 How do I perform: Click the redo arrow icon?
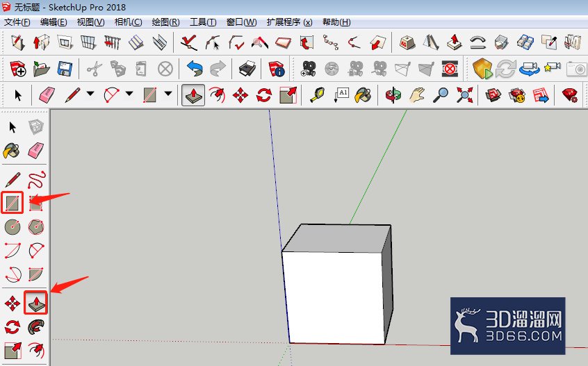click(218, 69)
